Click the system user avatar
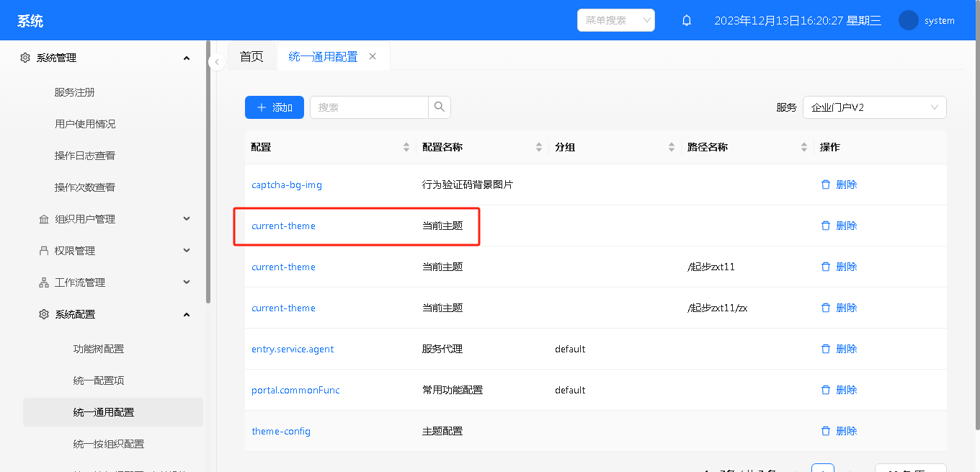This screenshot has width=980, height=472. tap(909, 21)
